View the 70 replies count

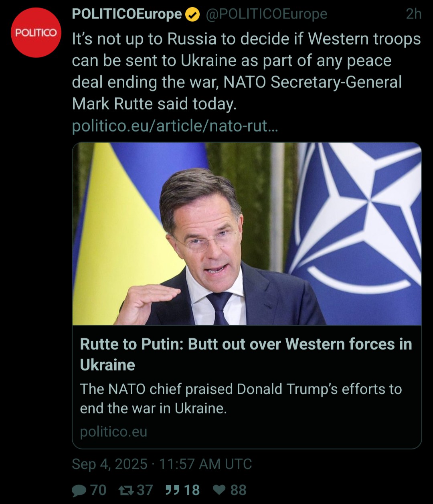coord(98,490)
